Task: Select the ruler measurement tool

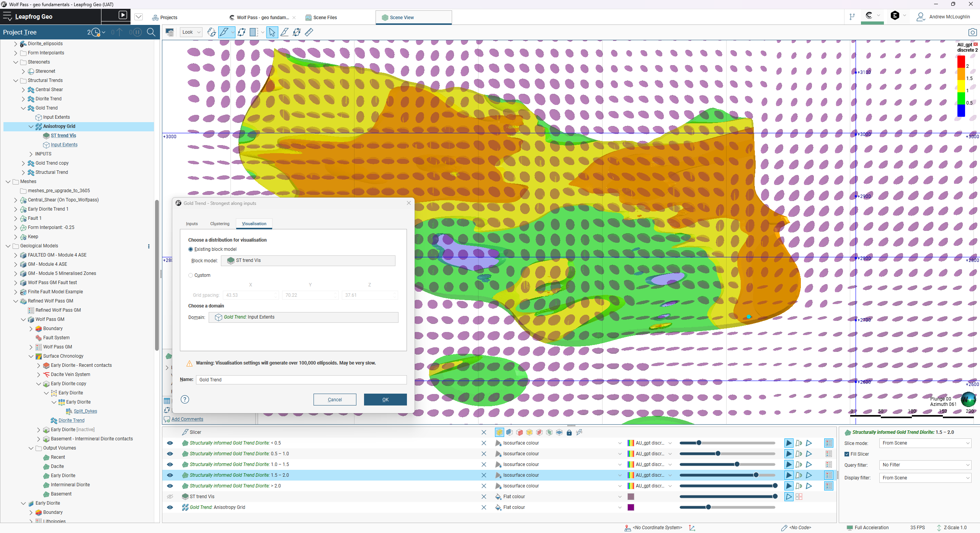Action: point(309,32)
